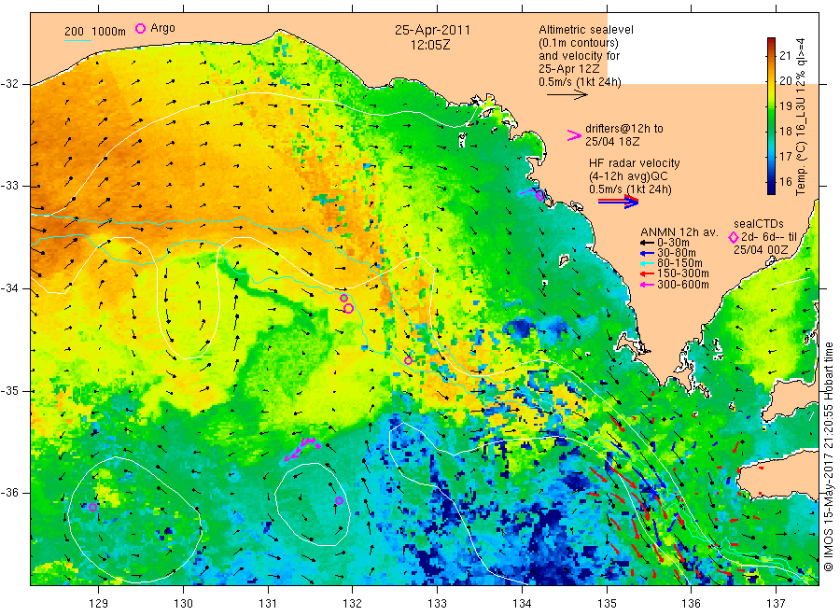
Task: Click the larger Argo circle near 132E, 34.2S
Action: click(x=348, y=308)
